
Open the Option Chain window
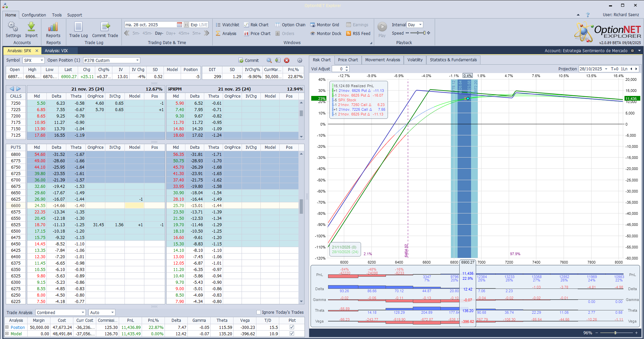[x=290, y=25]
